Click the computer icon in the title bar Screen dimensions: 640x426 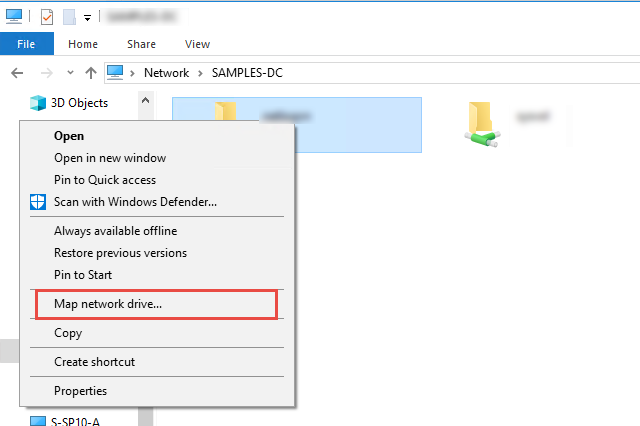(14, 16)
